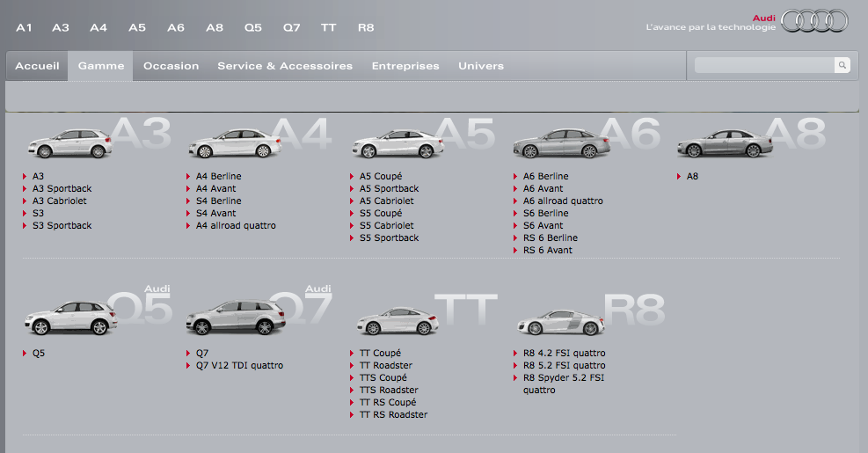The image size is (868, 453).
Task: Open the Occasion tab
Action: [x=171, y=66]
